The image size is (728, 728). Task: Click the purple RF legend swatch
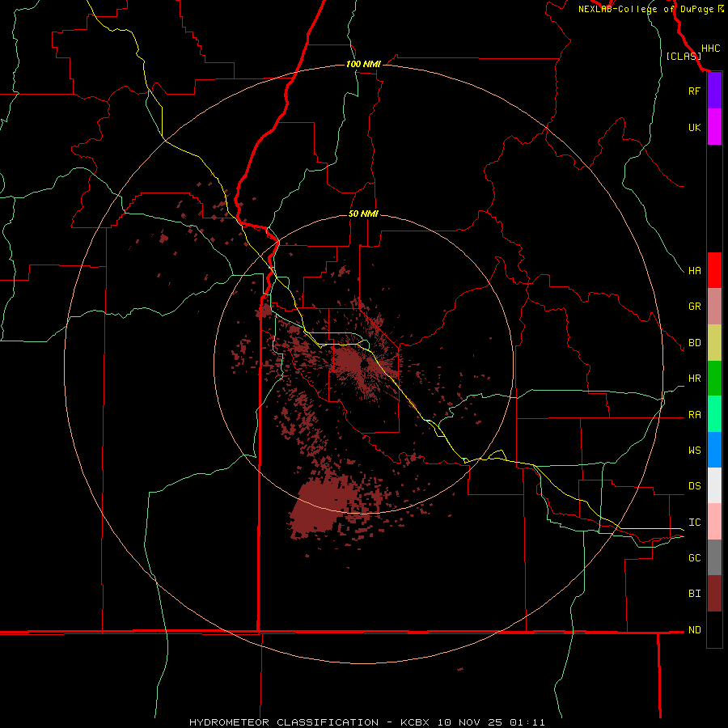[714, 91]
